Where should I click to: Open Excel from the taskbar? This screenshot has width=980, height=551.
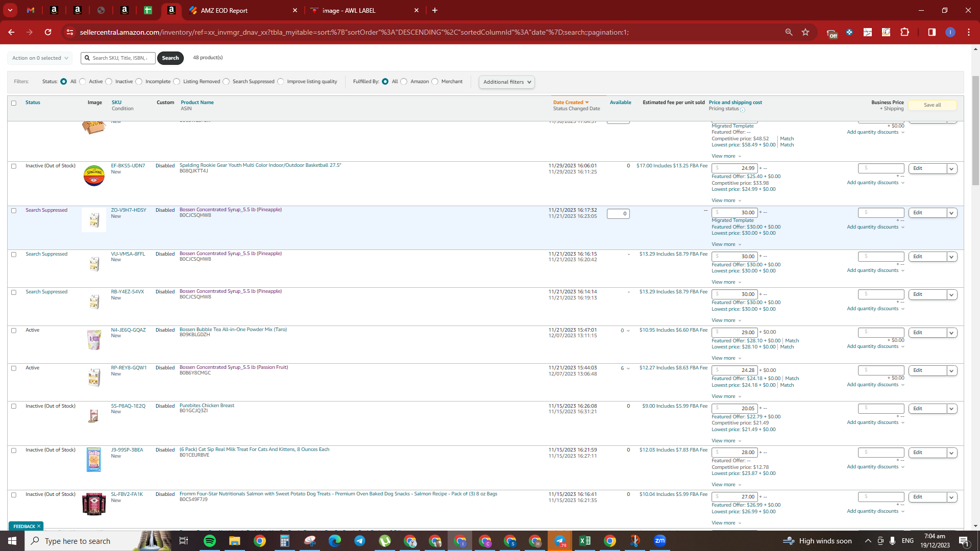585,541
